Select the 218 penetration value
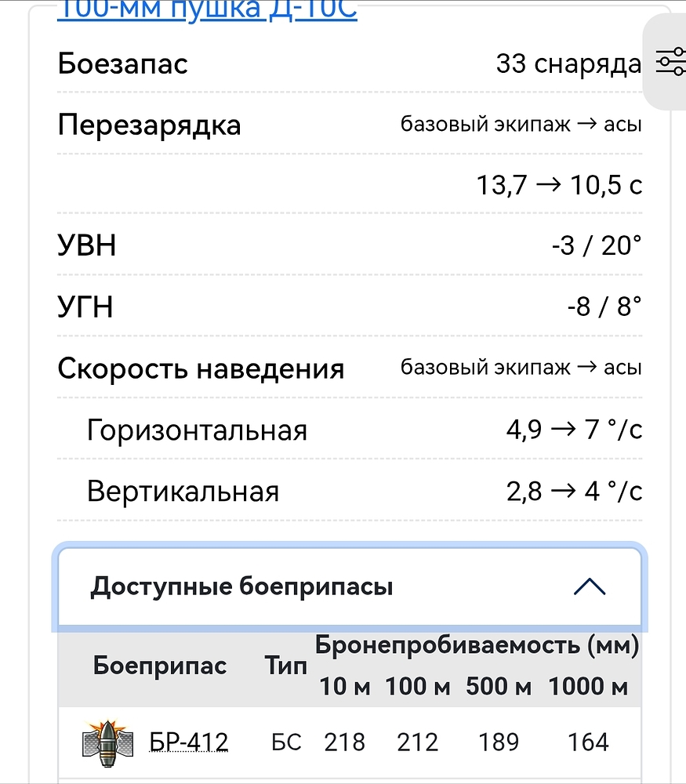This screenshot has height=784, width=686. [x=344, y=742]
